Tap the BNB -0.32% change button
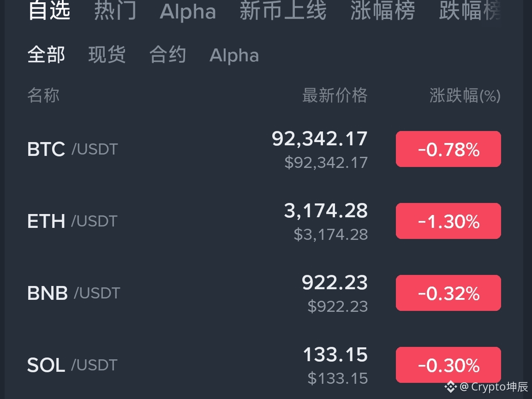The height and width of the screenshot is (399, 532). tap(448, 292)
